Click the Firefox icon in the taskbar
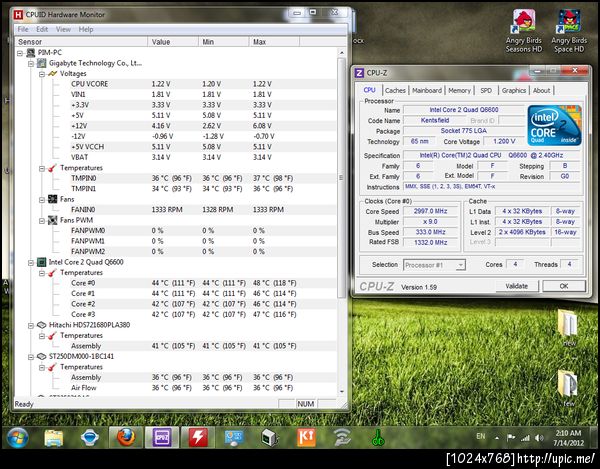600x469 pixels. [124, 437]
